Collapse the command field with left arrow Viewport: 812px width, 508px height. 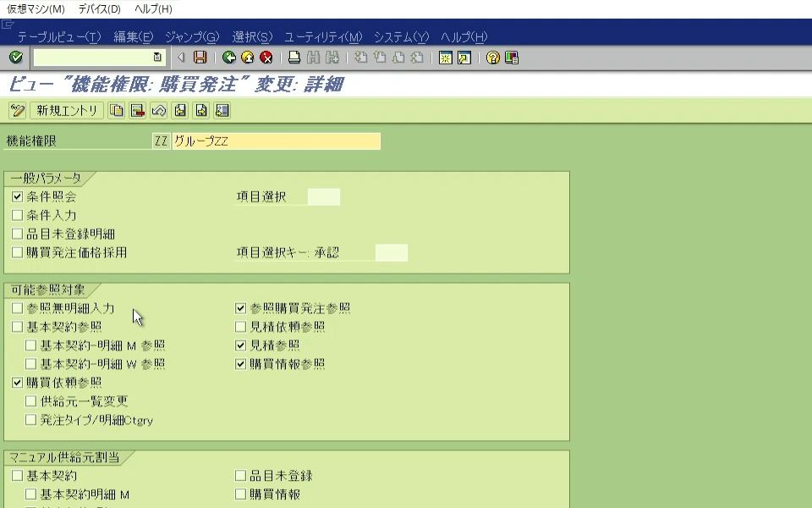pyautogui.click(x=181, y=57)
